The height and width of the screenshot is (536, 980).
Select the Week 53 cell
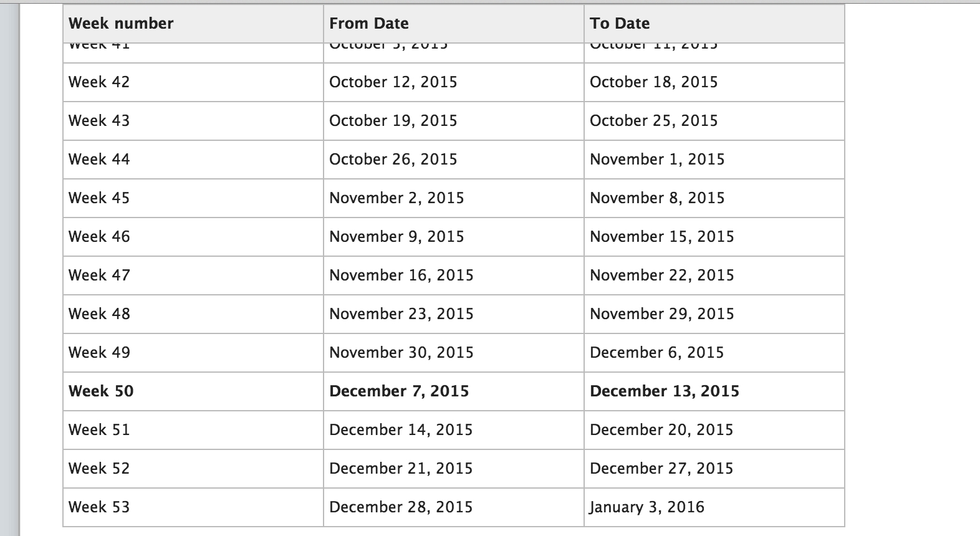[x=193, y=507]
